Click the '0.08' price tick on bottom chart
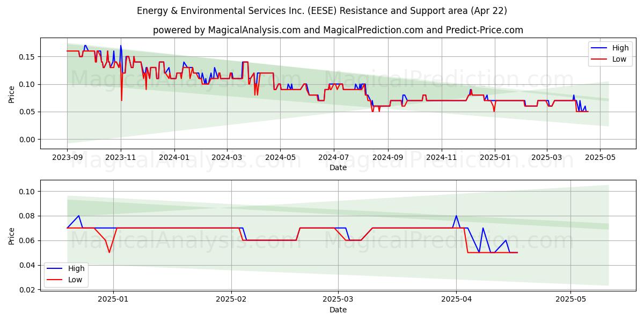 (27, 216)
